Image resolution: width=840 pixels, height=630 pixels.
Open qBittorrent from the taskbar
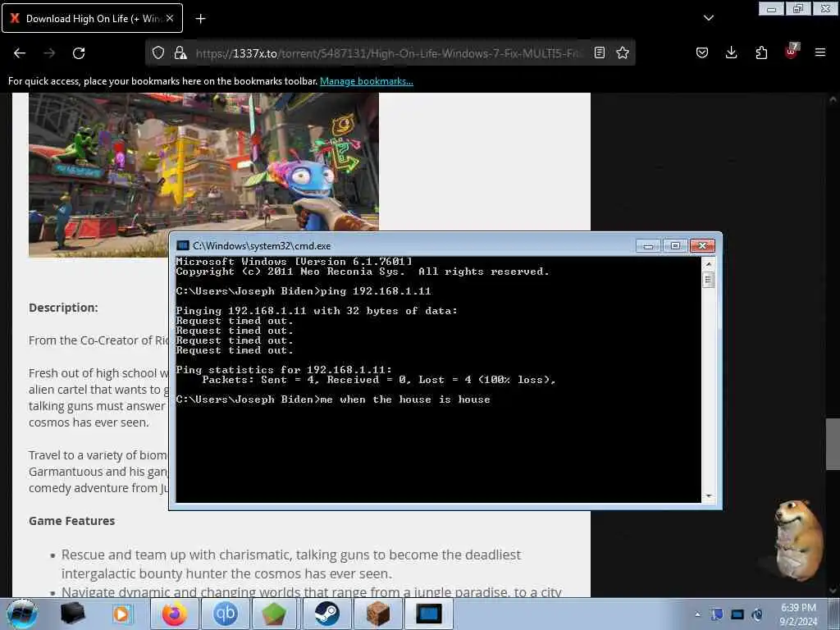click(225, 614)
